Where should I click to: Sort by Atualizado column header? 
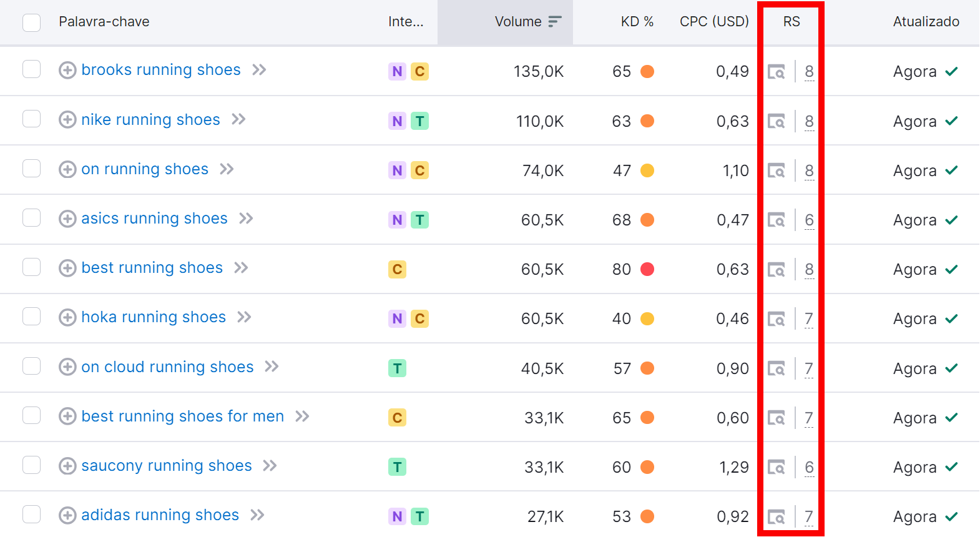(x=926, y=22)
